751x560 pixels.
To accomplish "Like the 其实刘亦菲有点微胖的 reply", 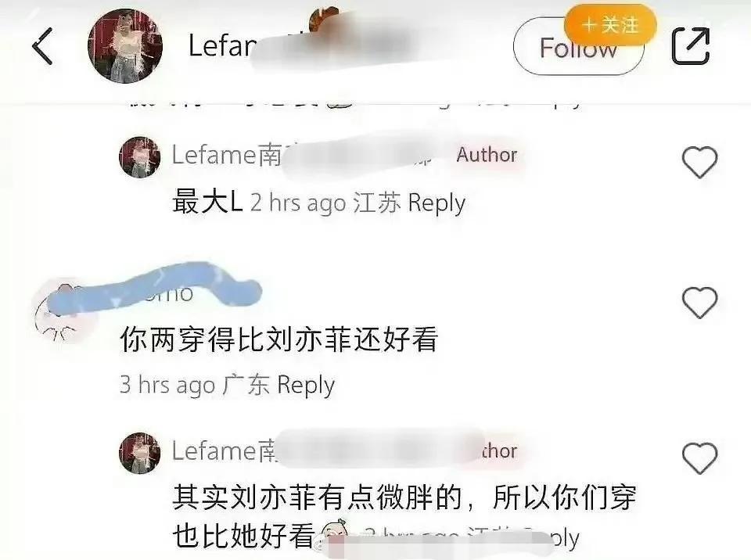I will pyautogui.click(x=699, y=458).
